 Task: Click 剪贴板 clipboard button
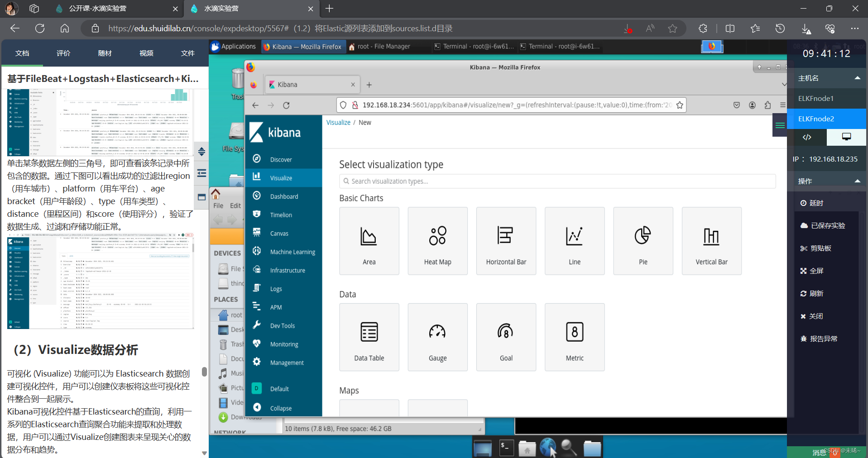coord(815,248)
